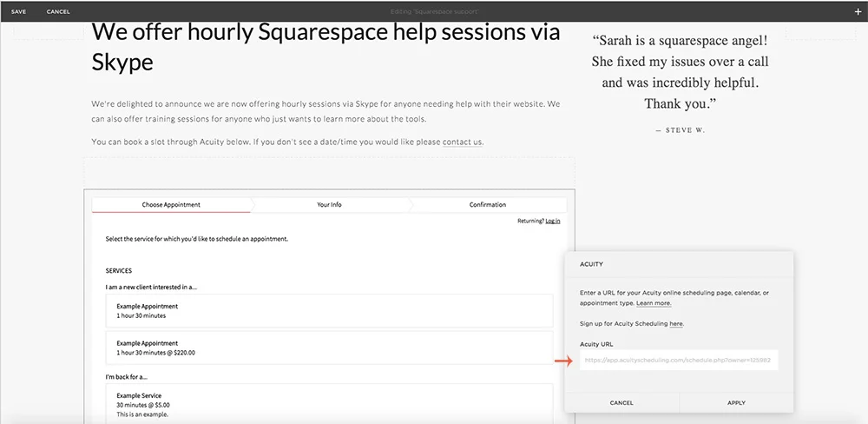Open the 'contact us' link
868x424 pixels.
click(x=463, y=142)
